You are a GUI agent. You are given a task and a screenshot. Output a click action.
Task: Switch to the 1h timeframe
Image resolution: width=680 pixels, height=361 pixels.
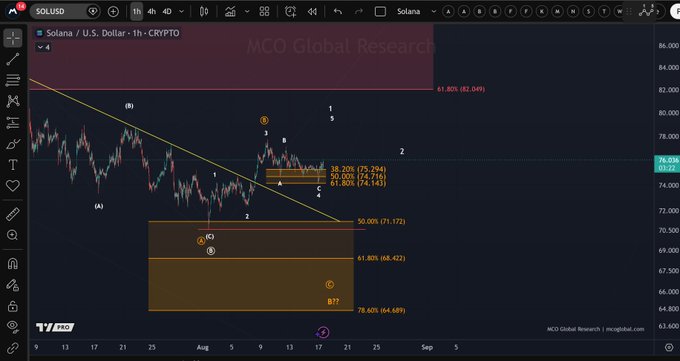pyautogui.click(x=137, y=12)
